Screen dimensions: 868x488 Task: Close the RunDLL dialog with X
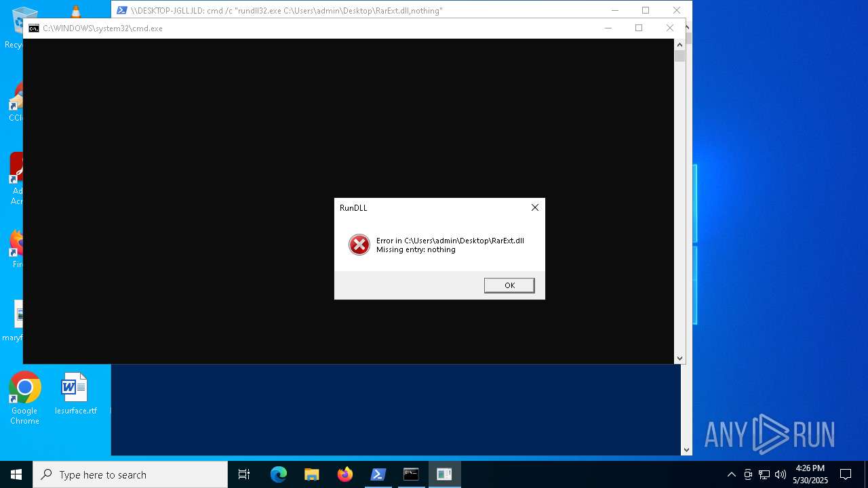(x=535, y=207)
